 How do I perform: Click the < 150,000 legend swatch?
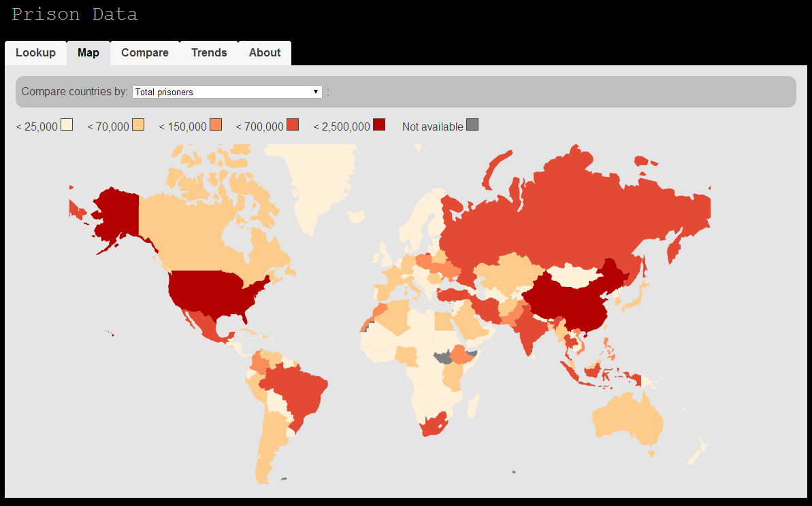[x=216, y=124]
